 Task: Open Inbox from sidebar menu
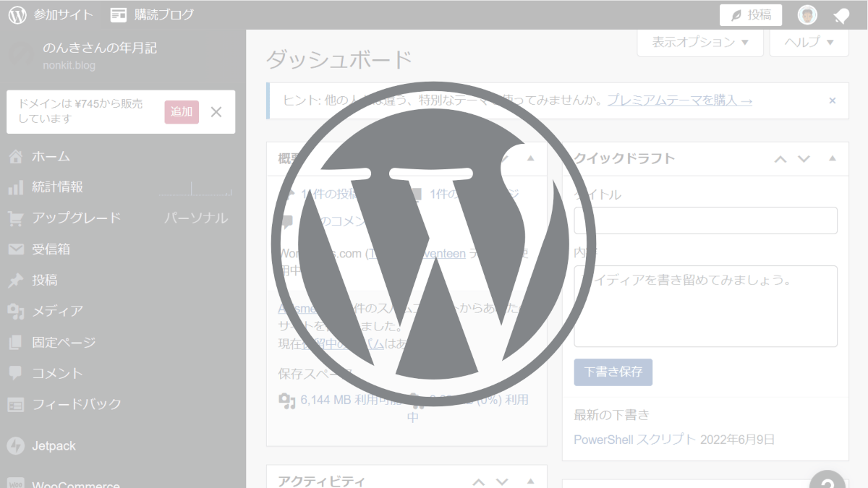(x=51, y=249)
